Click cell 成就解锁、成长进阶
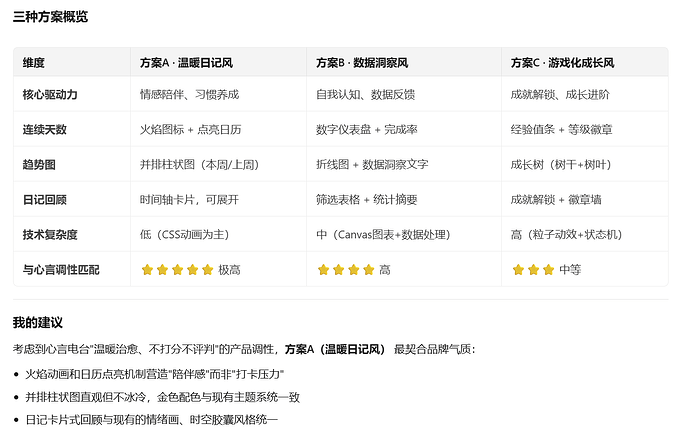The image size is (690, 435). 560,95
